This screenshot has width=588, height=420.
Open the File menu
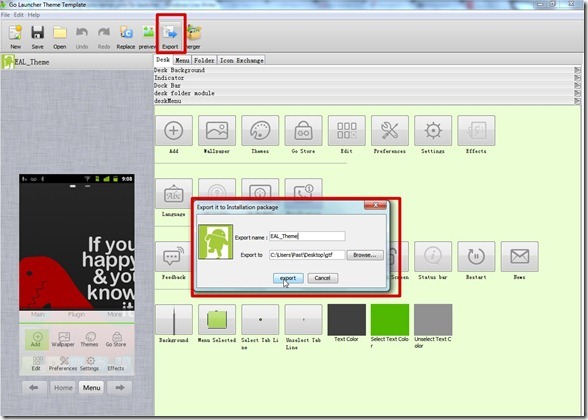tap(5, 15)
